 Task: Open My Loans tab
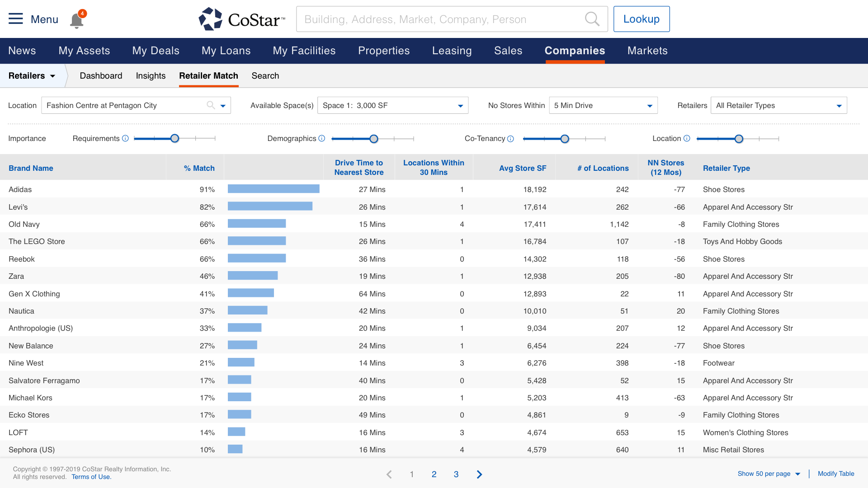coord(226,51)
